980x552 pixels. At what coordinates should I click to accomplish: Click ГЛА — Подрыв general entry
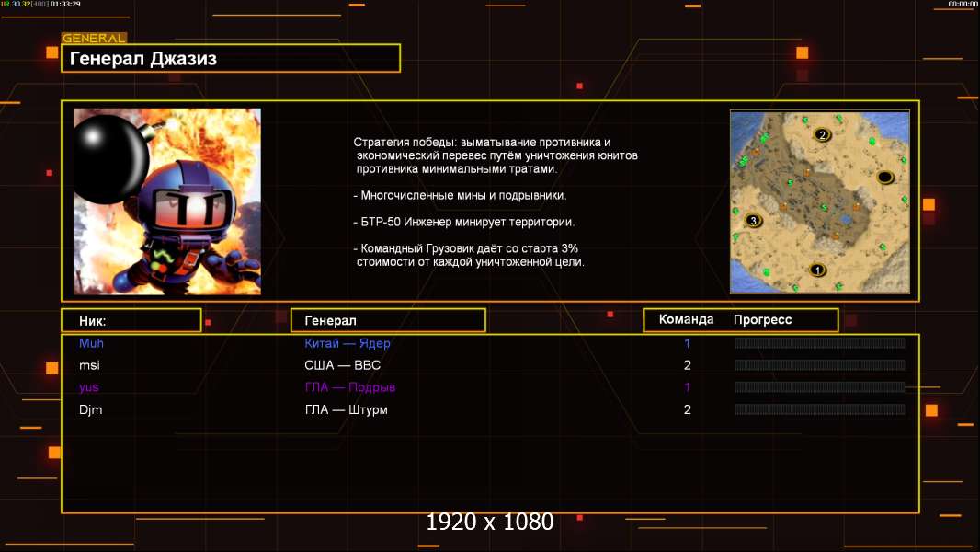[x=350, y=387]
